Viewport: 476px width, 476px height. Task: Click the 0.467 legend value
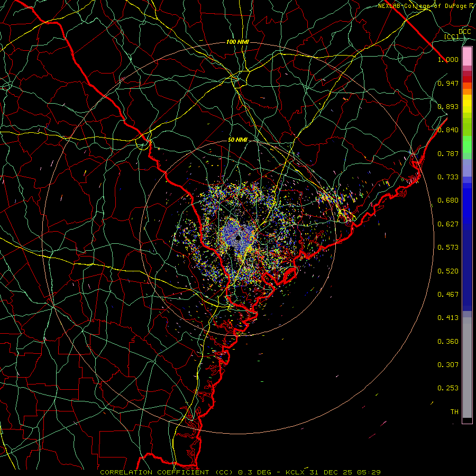pos(448,295)
